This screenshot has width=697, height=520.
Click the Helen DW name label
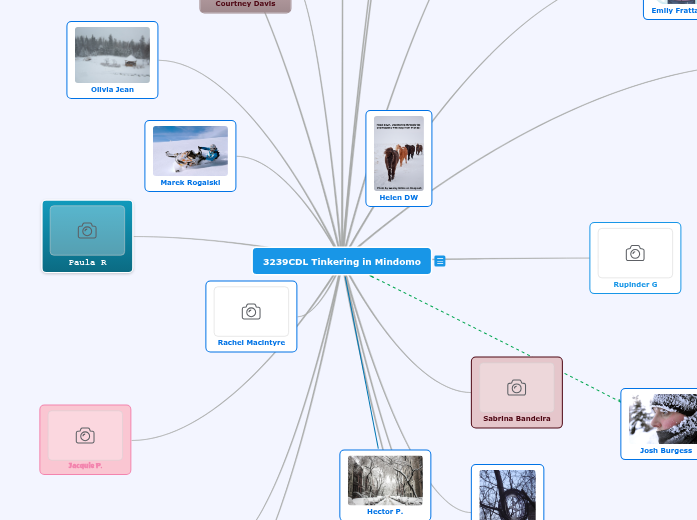pos(398,198)
